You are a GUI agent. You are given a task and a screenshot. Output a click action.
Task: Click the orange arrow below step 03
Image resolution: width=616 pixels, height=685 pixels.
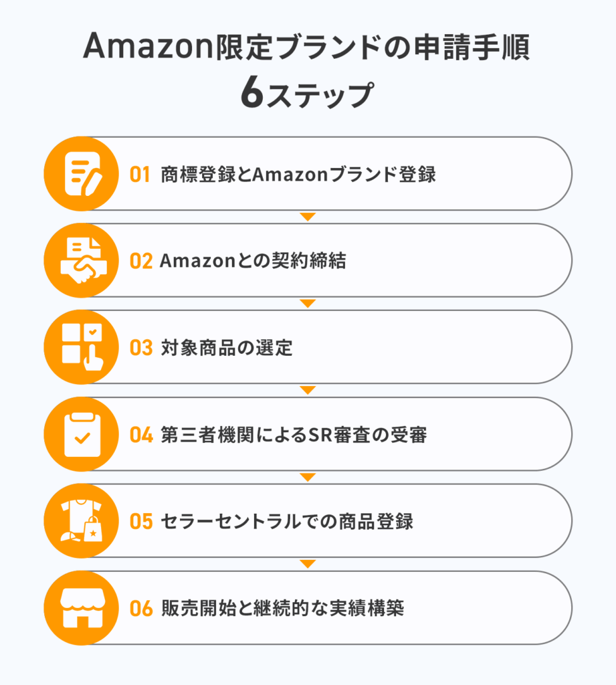pos(308,390)
